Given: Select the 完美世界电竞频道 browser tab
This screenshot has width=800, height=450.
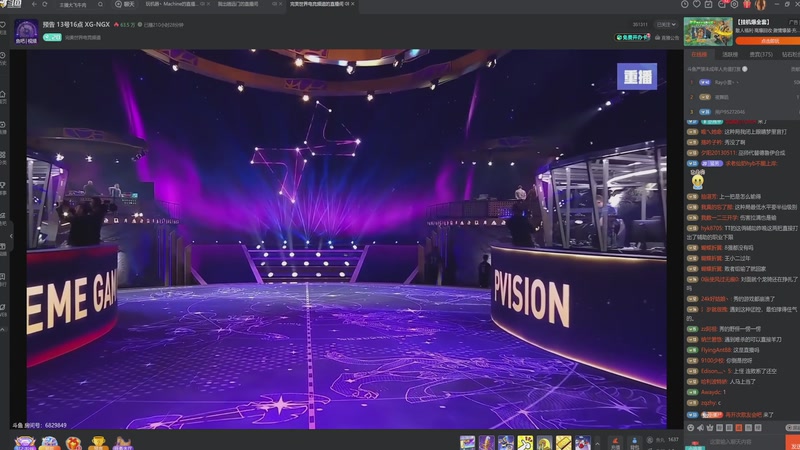Looking at the screenshot, I should [318, 4].
